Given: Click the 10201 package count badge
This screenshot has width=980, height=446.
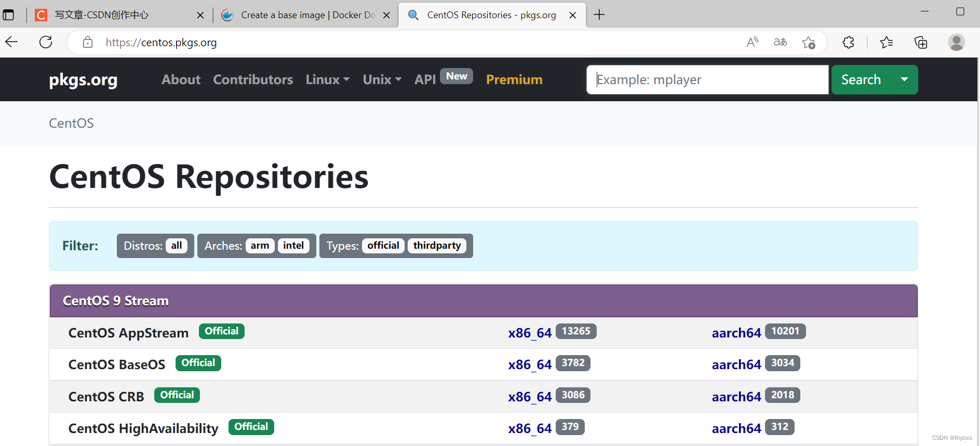Looking at the screenshot, I should click(785, 331).
